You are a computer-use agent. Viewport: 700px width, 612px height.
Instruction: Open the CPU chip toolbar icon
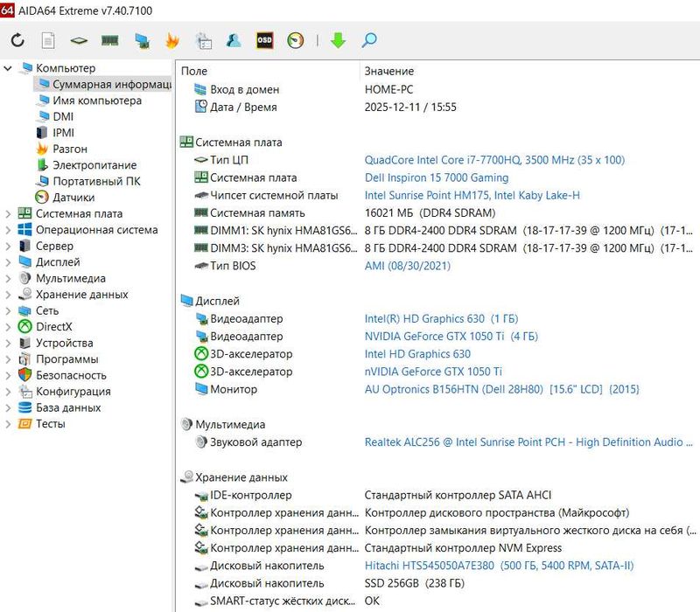[x=79, y=40]
